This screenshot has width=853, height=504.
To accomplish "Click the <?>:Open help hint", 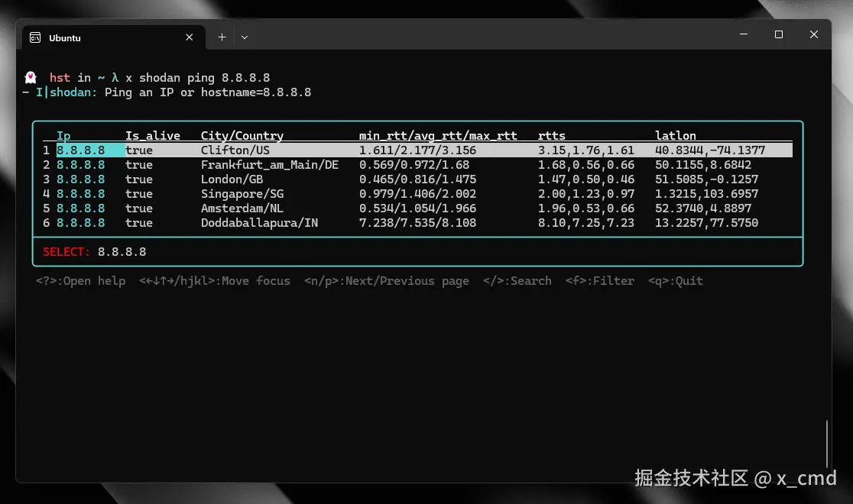I will click(x=80, y=281).
